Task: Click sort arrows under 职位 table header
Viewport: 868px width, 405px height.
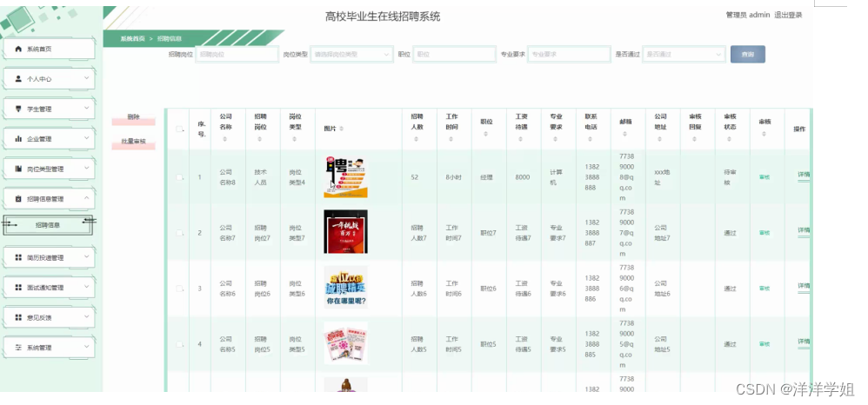Action: coord(486,134)
